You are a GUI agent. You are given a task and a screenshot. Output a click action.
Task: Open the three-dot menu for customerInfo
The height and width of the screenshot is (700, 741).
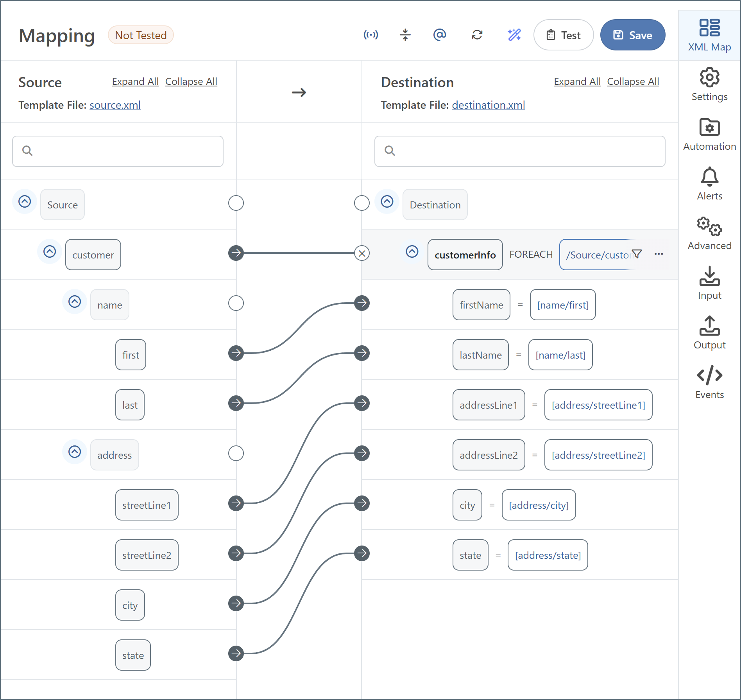pos(659,254)
